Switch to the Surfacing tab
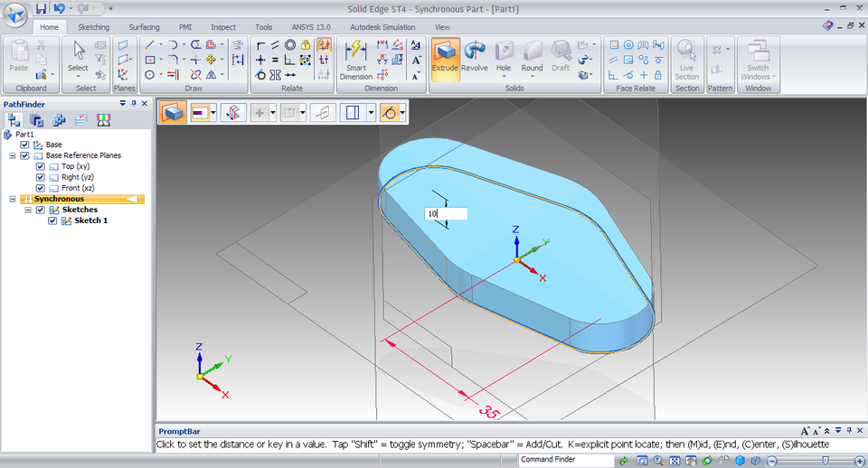 144,27
